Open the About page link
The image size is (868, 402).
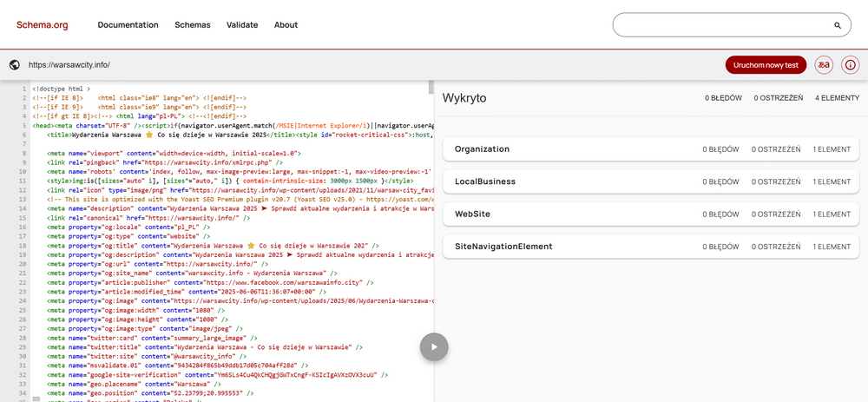point(286,25)
